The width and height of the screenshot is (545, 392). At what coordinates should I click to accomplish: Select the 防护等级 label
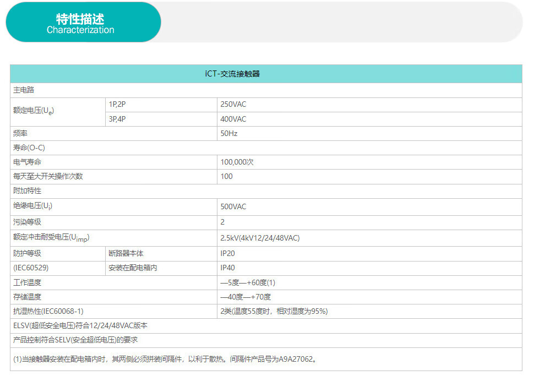(27, 254)
